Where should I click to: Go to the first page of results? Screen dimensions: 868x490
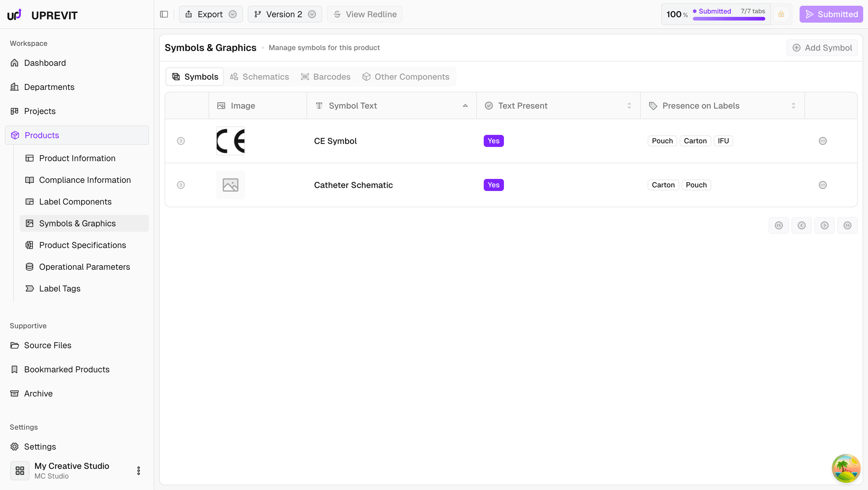(778, 225)
